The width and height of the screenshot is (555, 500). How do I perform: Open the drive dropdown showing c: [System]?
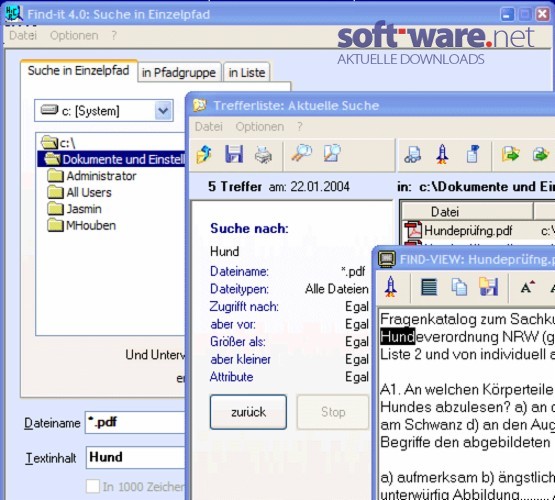pyautogui.click(x=163, y=111)
